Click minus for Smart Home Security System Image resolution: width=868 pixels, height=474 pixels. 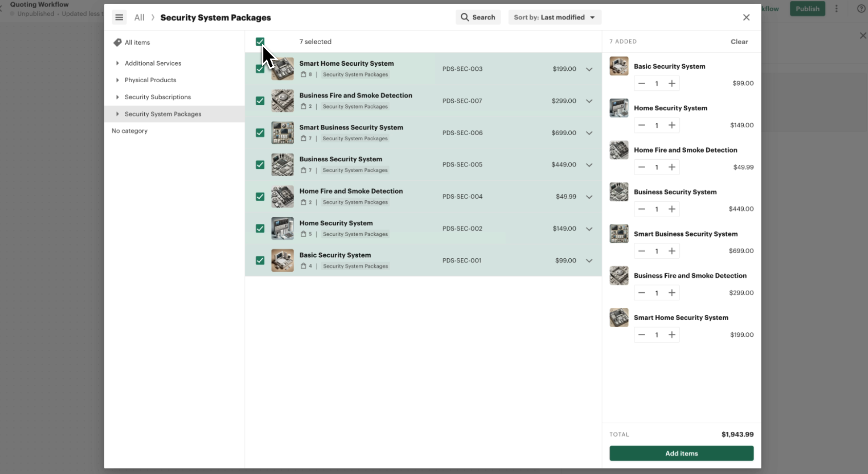(x=642, y=335)
